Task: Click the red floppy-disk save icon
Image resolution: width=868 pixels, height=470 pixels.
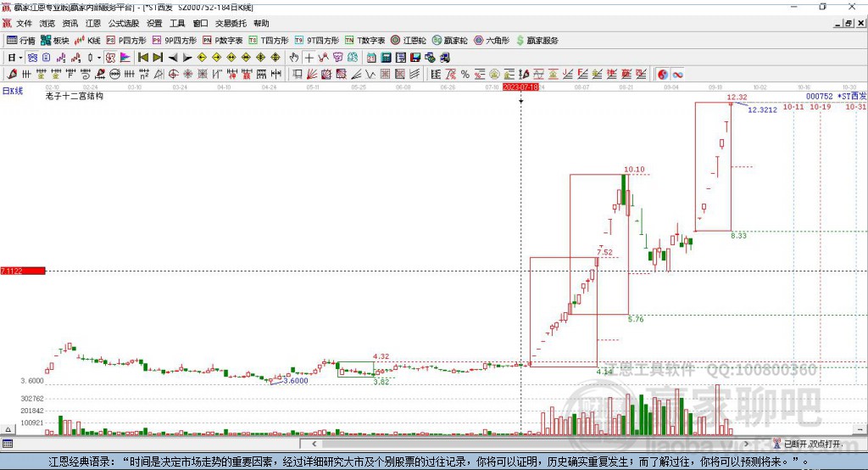Action: (415, 58)
